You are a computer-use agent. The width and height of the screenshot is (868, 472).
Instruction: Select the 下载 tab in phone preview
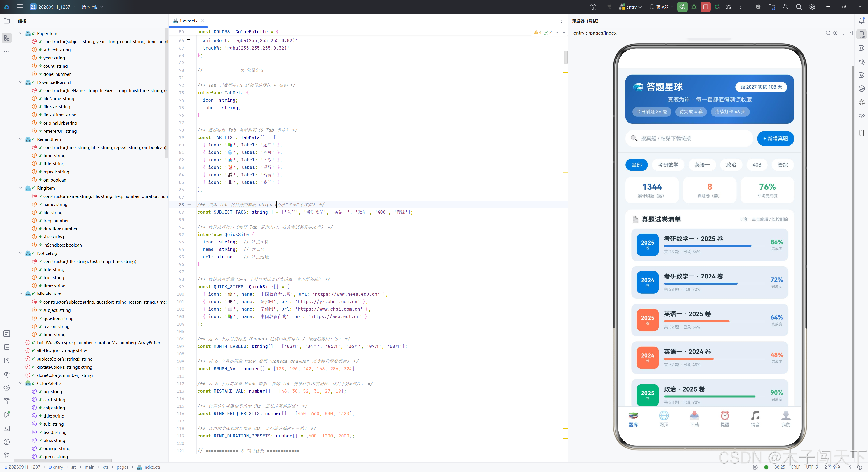(694, 419)
